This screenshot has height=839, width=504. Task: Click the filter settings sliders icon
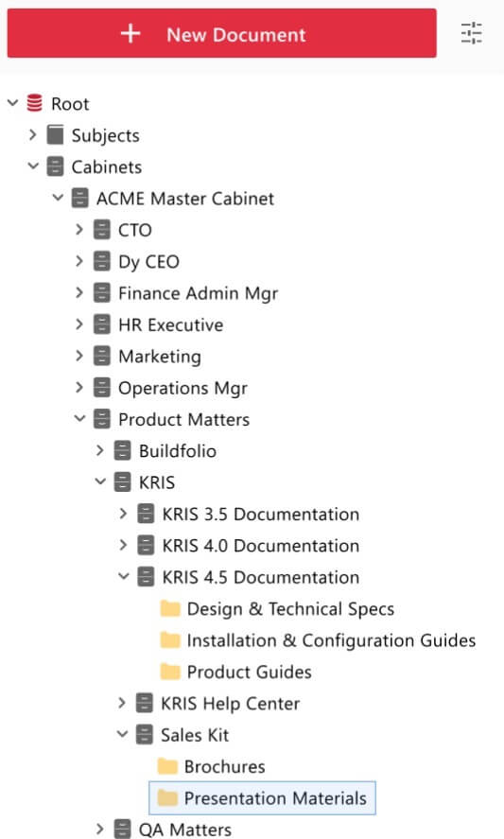471,33
